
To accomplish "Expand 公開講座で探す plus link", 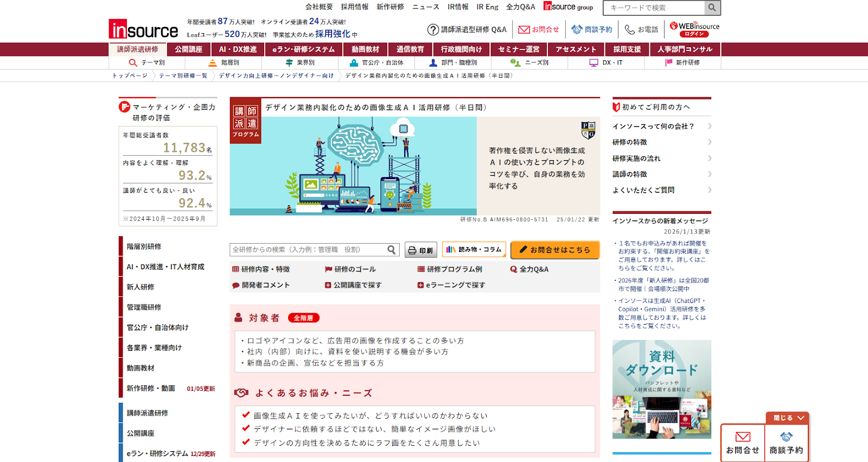I will (x=353, y=285).
